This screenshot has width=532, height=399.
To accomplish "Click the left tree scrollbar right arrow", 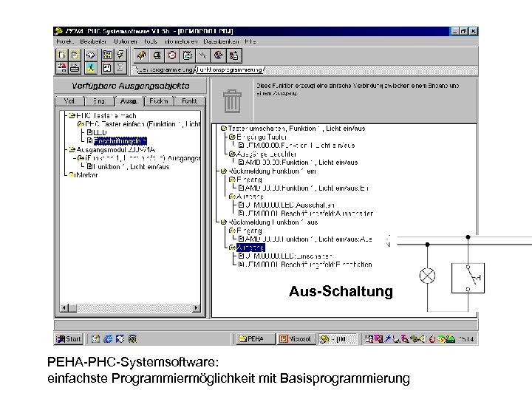I will click(x=196, y=308).
